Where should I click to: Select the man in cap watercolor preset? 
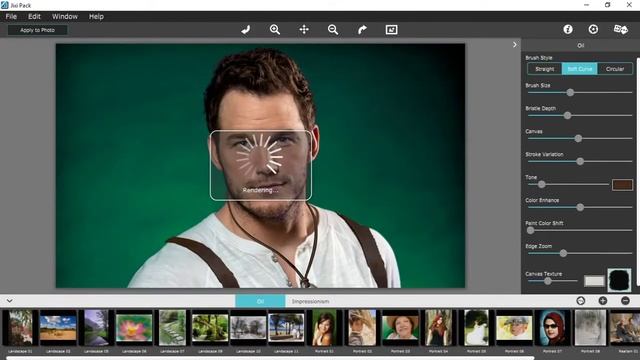[514, 328]
